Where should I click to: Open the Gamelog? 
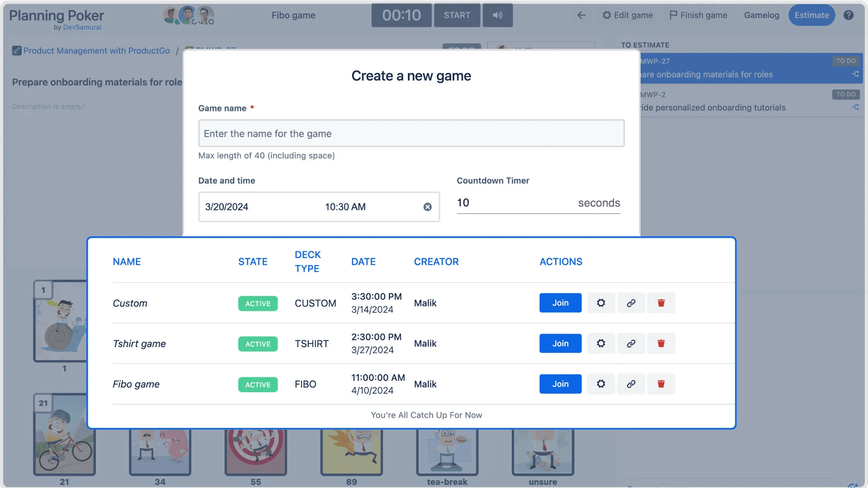pyautogui.click(x=761, y=15)
